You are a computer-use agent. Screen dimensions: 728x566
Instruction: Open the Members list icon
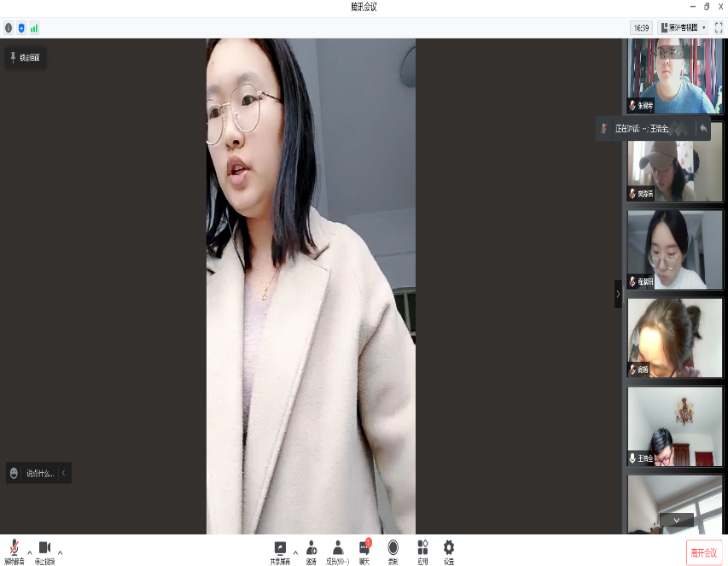tap(338, 548)
